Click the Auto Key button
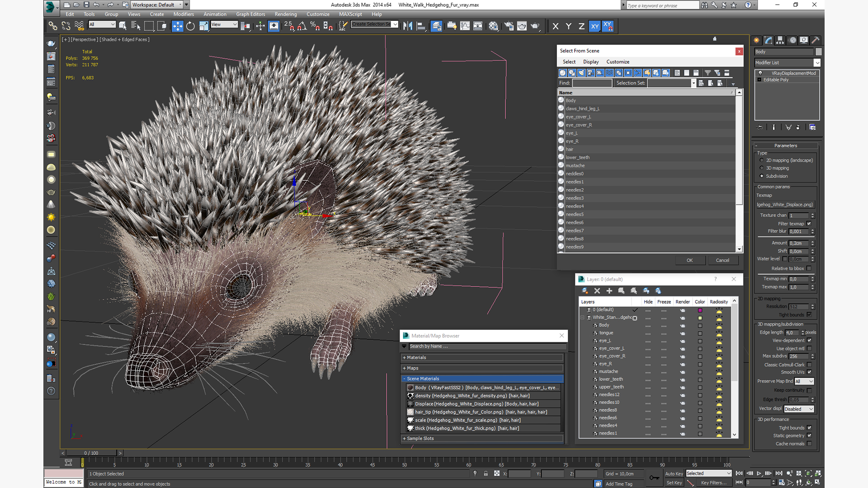 click(674, 474)
